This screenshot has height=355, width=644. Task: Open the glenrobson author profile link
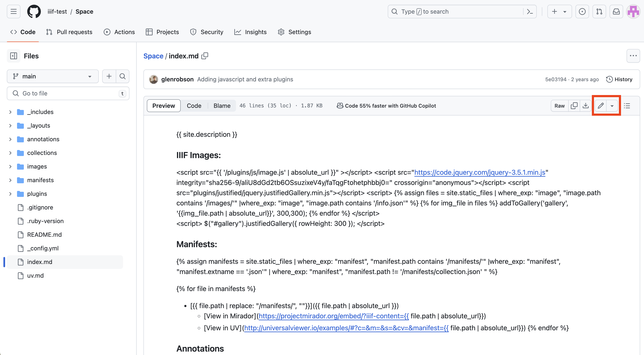click(x=177, y=79)
